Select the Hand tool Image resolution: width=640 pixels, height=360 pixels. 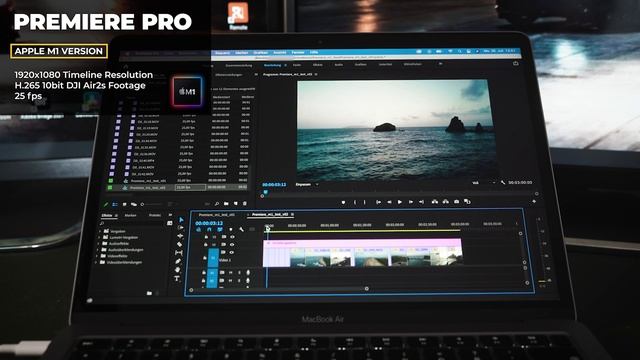point(178,270)
